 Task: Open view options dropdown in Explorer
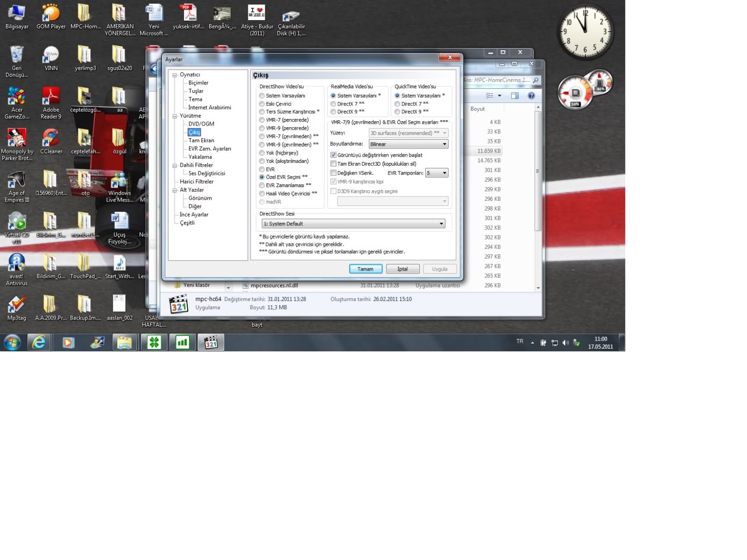click(x=500, y=96)
